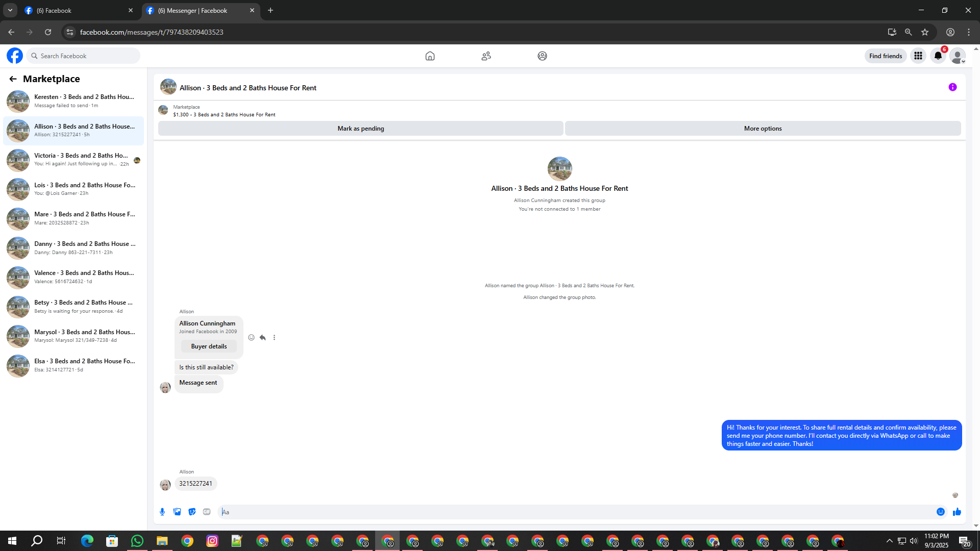Image resolution: width=980 pixels, height=551 pixels.
Task: Open the Mare conversation
Action: click(73, 218)
